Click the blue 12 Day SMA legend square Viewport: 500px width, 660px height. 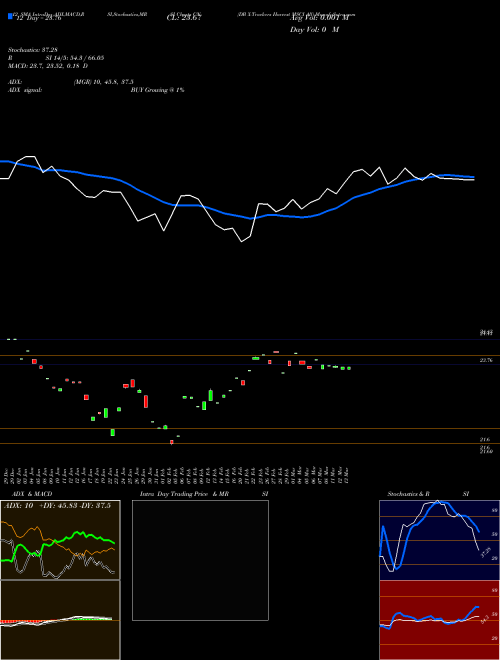point(10,16)
